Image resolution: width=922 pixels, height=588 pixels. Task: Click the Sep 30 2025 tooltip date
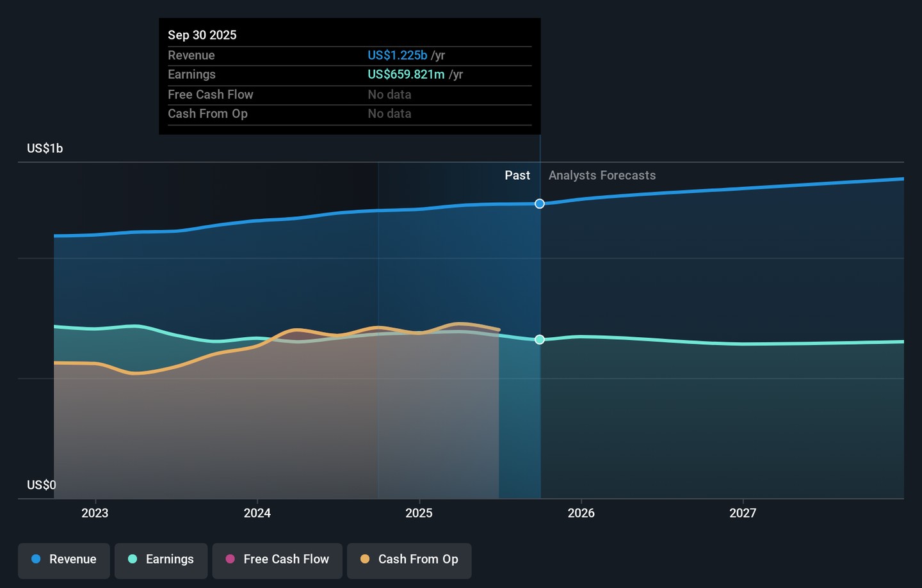(x=202, y=35)
